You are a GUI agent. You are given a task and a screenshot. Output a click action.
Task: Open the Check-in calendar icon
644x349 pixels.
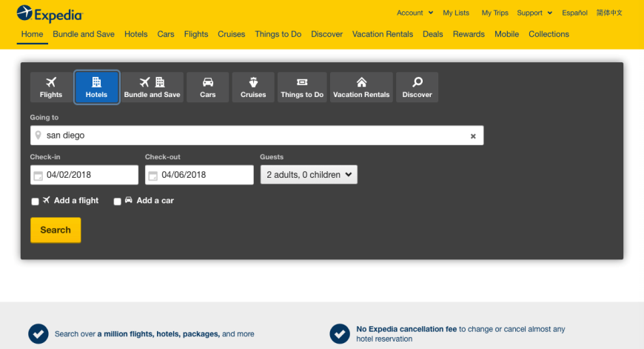[38, 176]
